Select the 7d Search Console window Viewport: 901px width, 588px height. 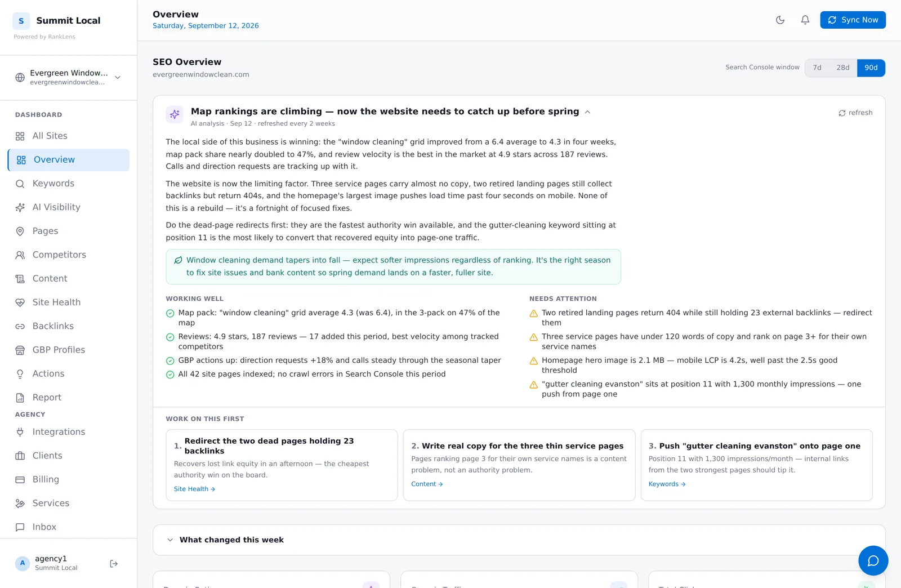pos(817,68)
